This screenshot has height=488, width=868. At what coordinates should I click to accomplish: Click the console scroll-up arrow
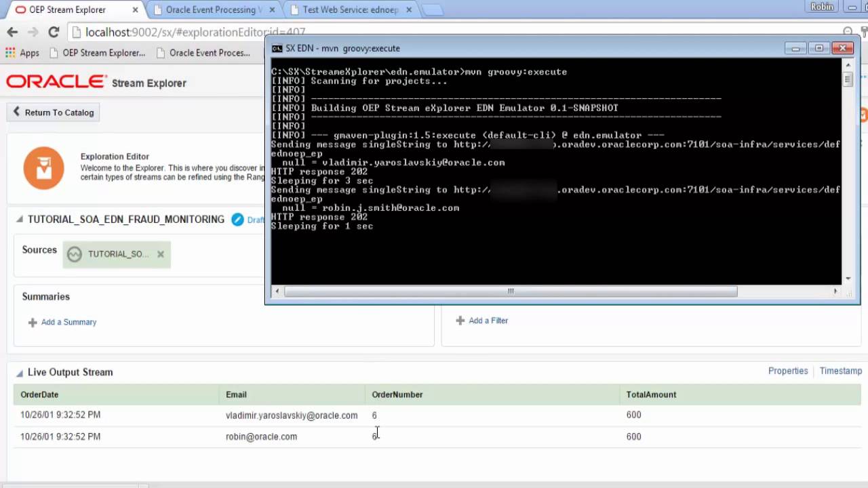(848, 64)
